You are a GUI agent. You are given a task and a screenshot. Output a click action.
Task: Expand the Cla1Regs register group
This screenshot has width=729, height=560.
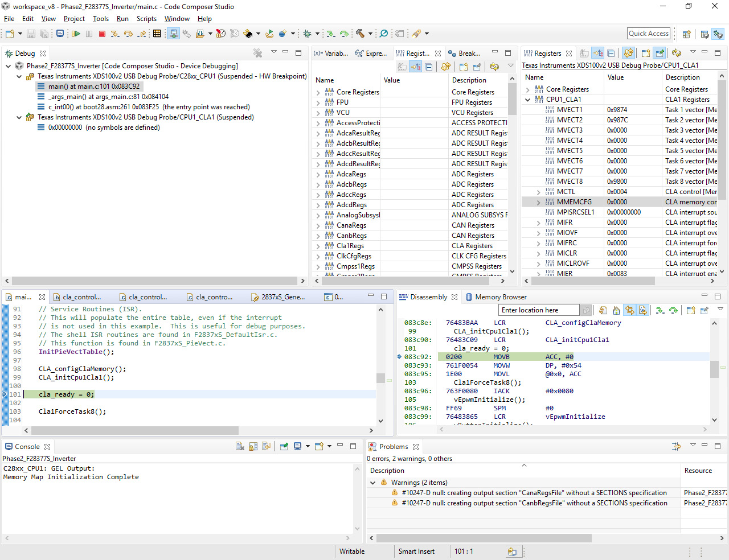[318, 246]
